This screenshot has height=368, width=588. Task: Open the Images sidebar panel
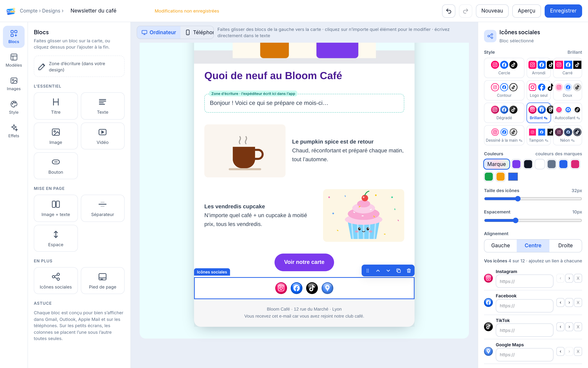14,84
